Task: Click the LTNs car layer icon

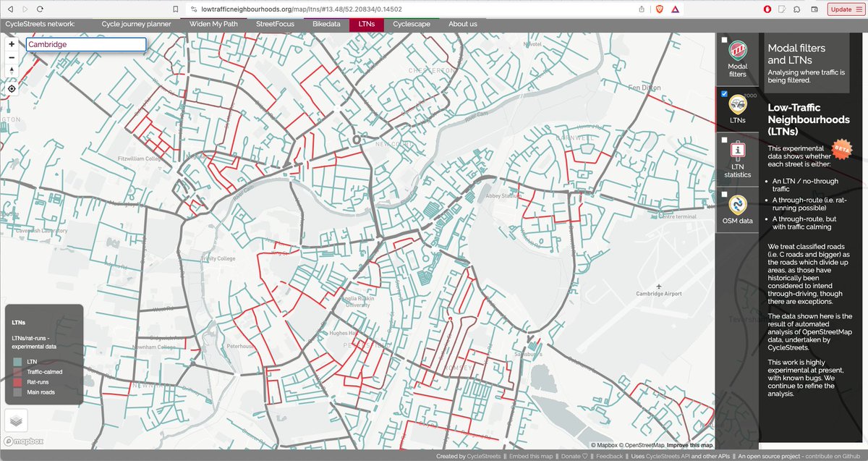Action: coord(738,104)
